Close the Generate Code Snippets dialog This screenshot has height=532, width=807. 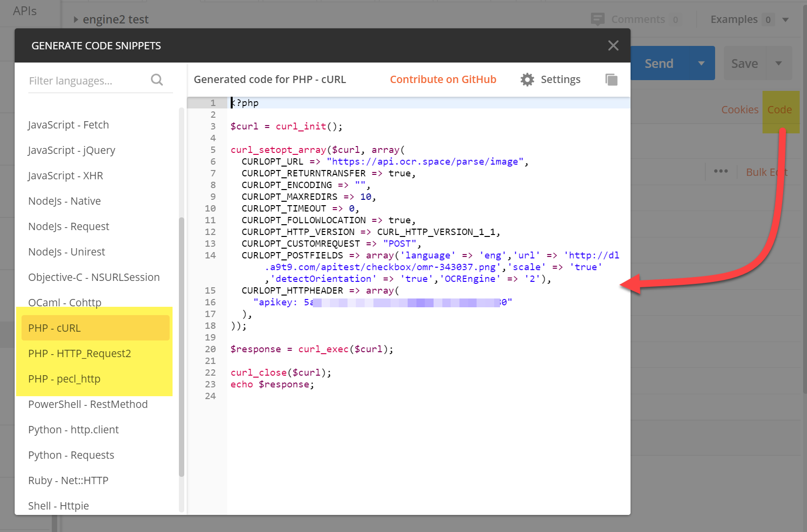613,45
